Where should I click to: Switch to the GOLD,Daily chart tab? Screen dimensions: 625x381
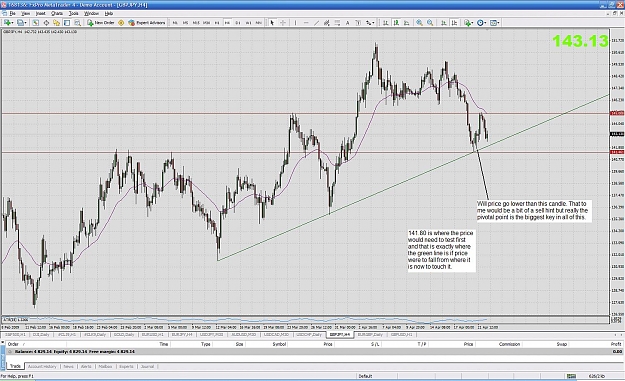coord(124,334)
